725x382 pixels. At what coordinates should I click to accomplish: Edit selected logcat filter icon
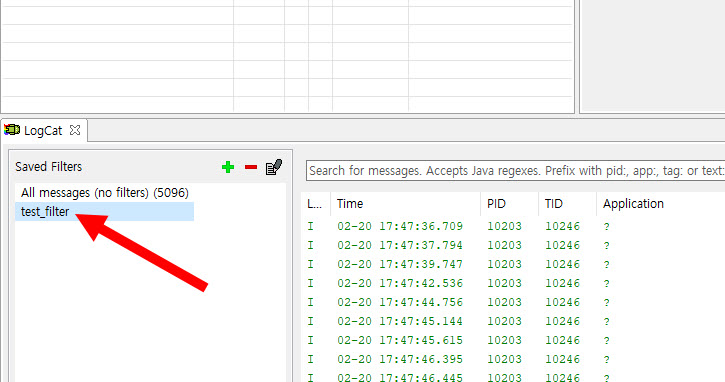click(274, 167)
